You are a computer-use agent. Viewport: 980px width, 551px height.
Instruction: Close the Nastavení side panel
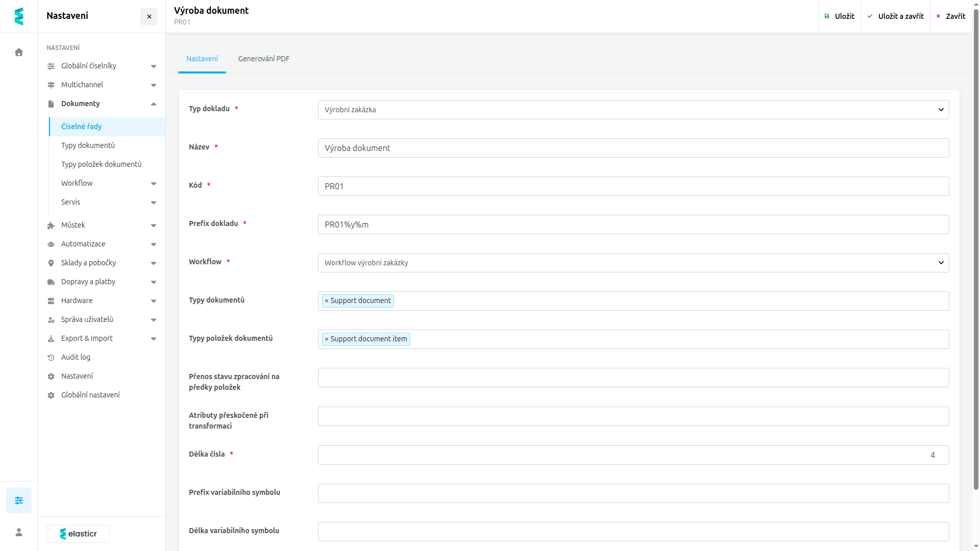point(149,16)
